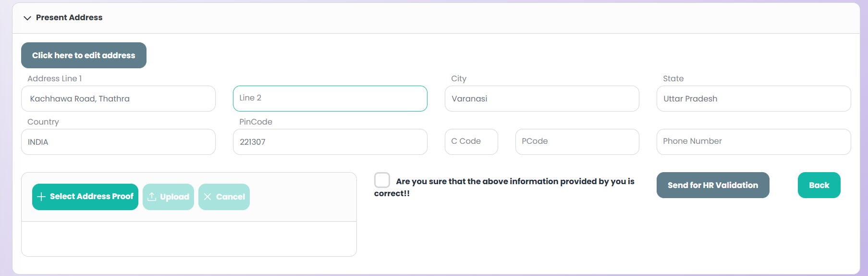Focus the Phone Number field
868x276 pixels.
(x=754, y=142)
